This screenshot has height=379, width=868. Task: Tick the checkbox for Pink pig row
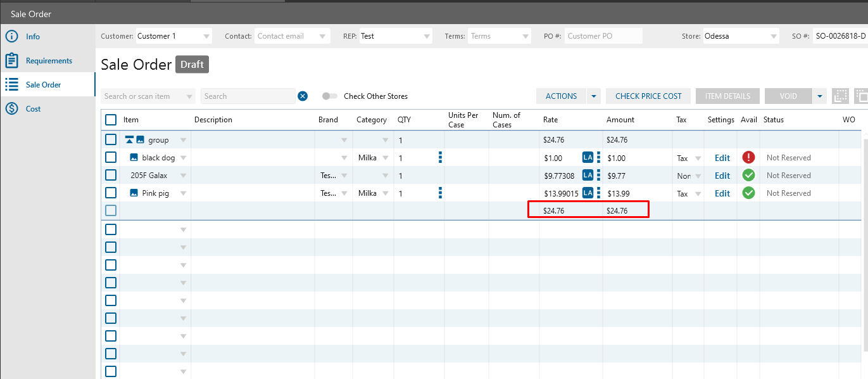tap(111, 193)
